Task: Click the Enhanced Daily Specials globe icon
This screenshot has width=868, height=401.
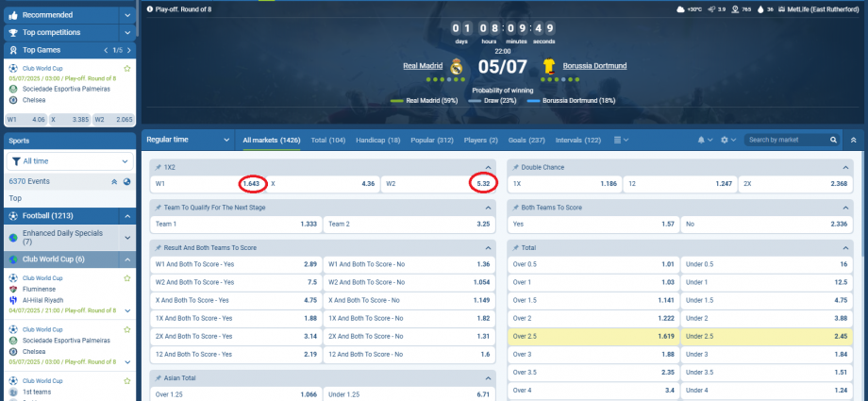Action: coord(14,238)
